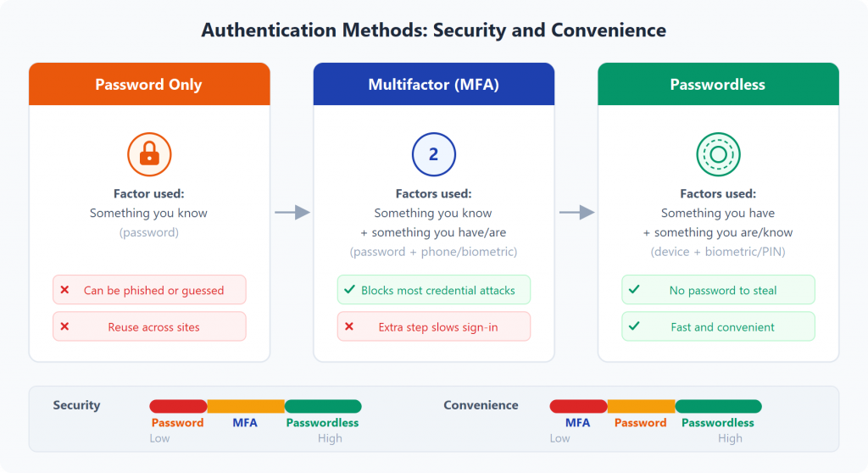Viewport: 868px width, 473px height.
Task: Click the arrow between Password Only and Multifactor
Action: click(x=292, y=213)
